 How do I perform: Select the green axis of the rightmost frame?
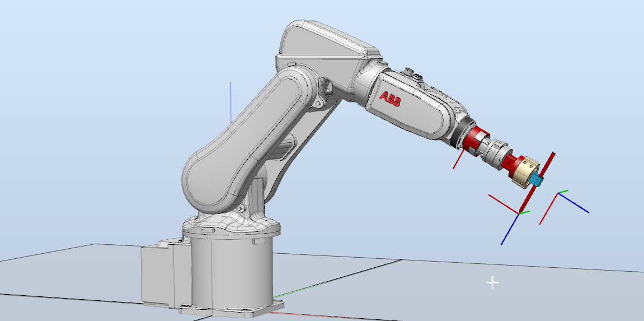(563, 192)
